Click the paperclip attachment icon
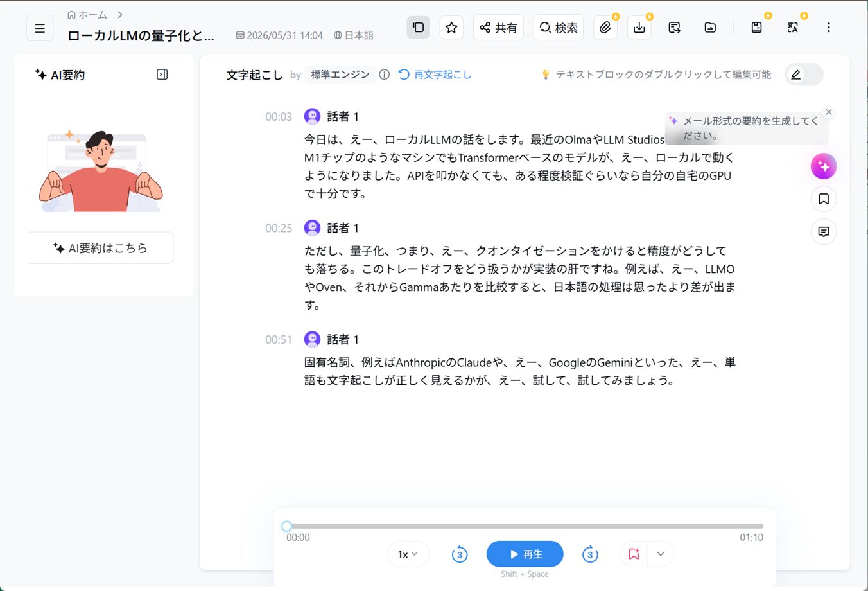The height and width of the screenshot is (591, 868). click(x=605, y=28)
